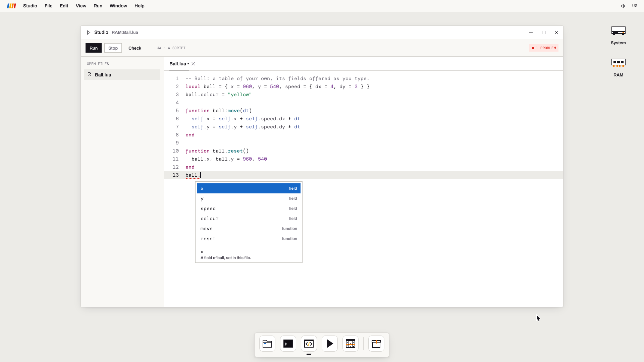Screen dimensions: 644x362
Task: Click the Run button in the toolbar
Action: 94,48
